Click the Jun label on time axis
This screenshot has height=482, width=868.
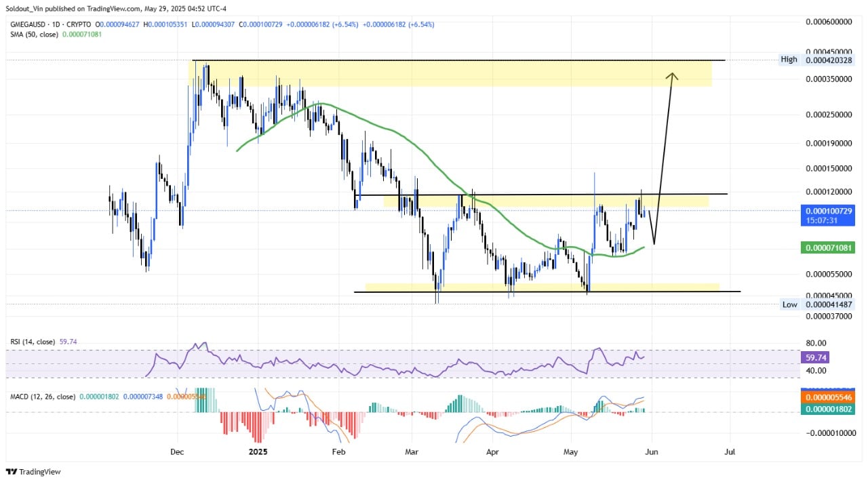click(x=652, y=451)
